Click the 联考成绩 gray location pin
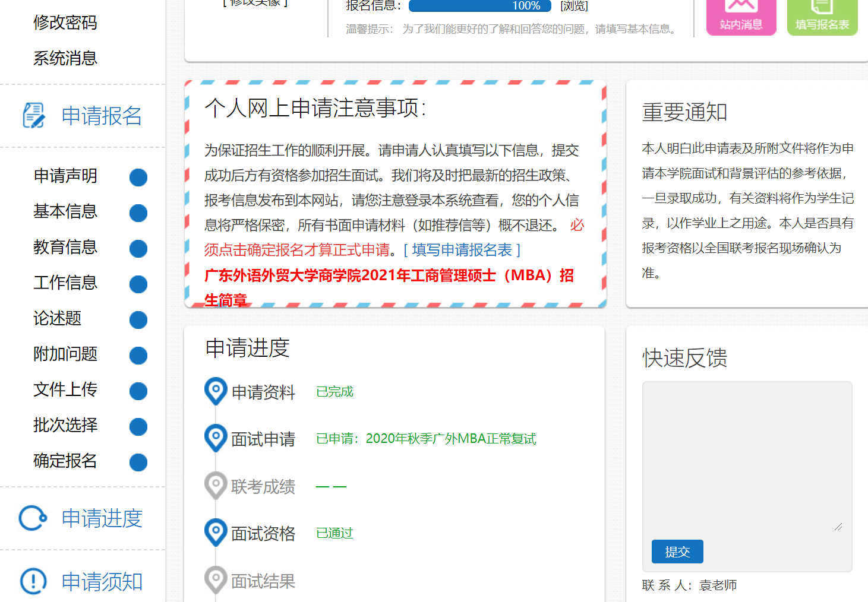Screen dimensions: 868x602 (x=216, y=485)
